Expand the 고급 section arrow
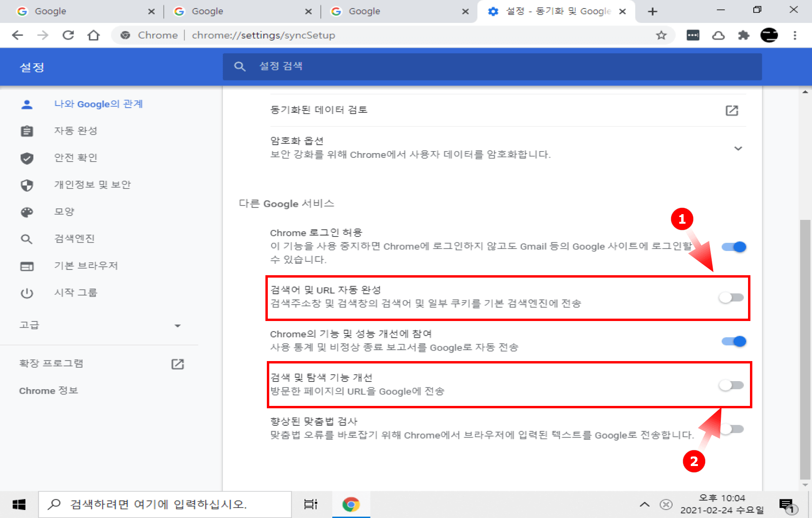812x518 pixels. tap(178, 326)
